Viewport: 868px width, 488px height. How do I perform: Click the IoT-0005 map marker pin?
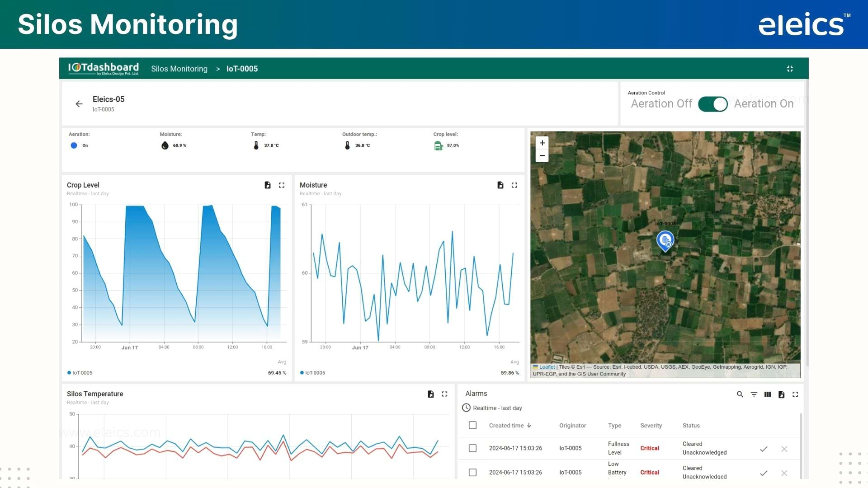tap(665, 241)
